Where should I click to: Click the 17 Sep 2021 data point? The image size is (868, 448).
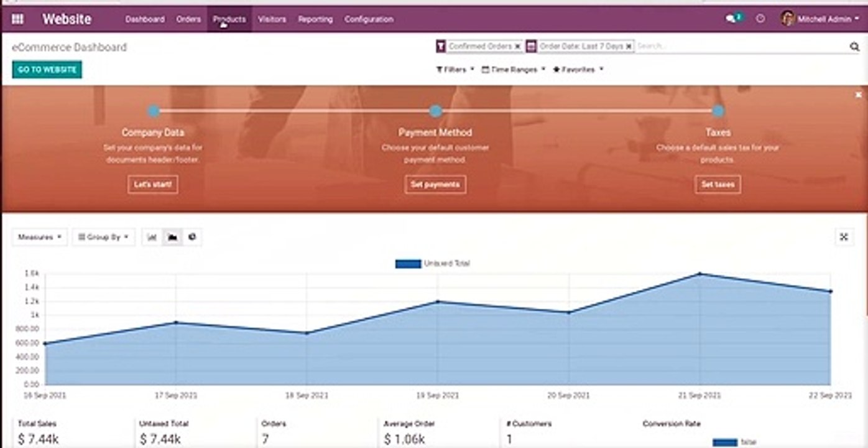(x=176, y=322)
